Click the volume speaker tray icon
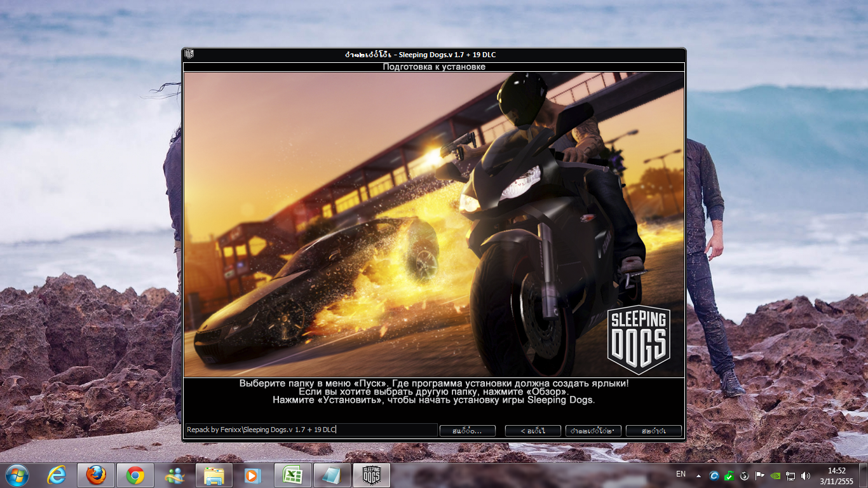This screenshot has height=488, width=868. coord(806,475)
